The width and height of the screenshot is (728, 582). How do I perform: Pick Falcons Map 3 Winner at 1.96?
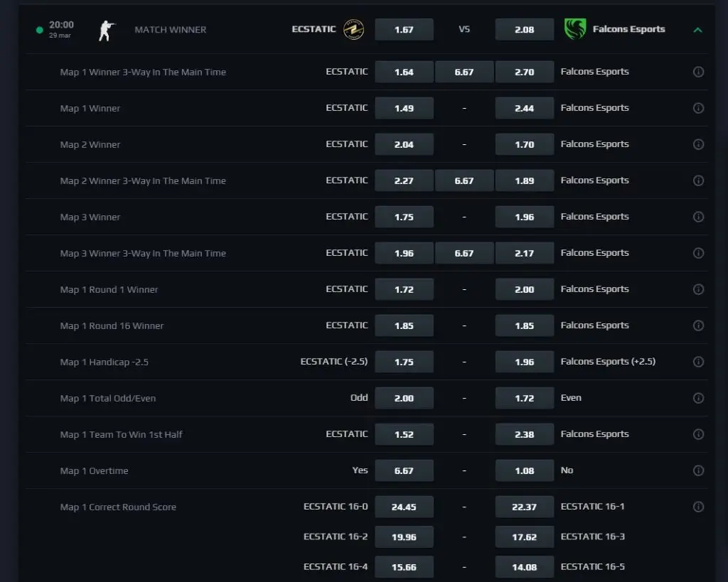pyautogui.click(x=524, y=217)
